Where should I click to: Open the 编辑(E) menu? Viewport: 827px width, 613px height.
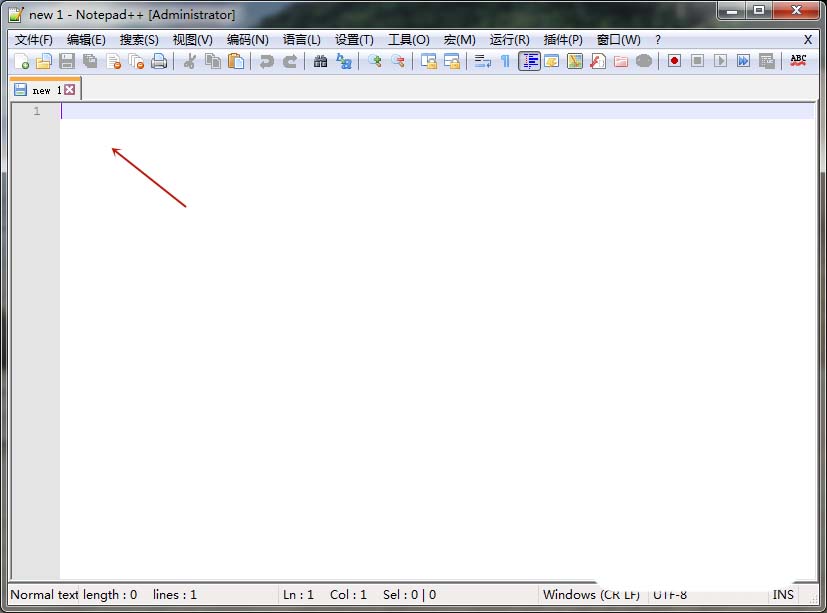click(86, 40)
